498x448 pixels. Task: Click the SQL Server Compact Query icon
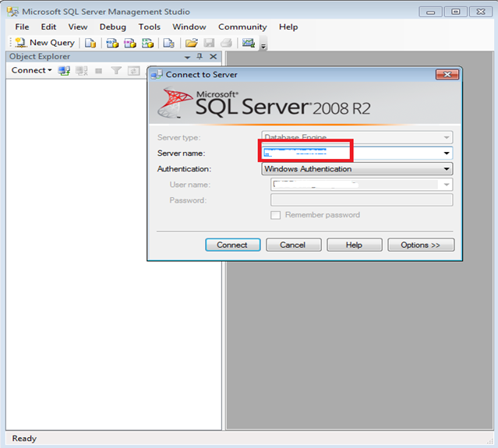pos(168,43)
